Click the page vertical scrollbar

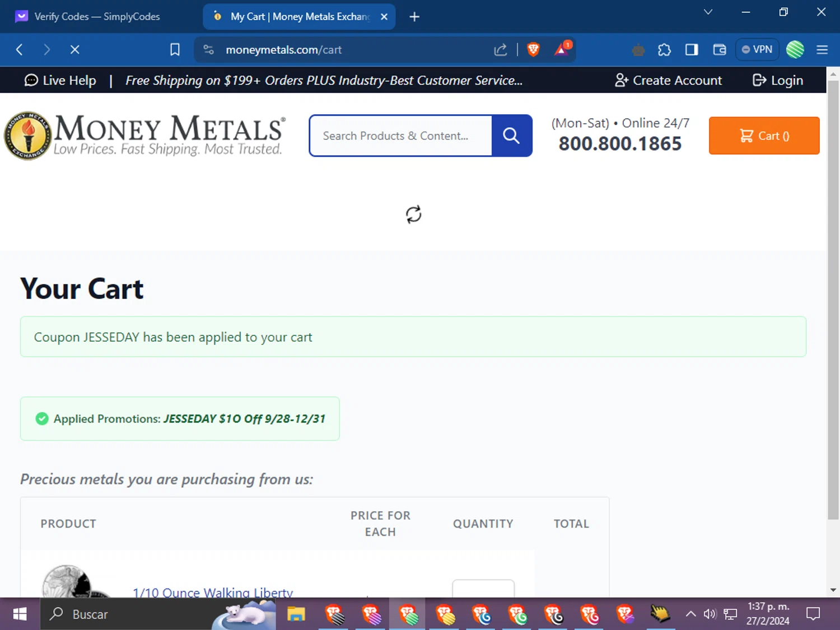pos(833,300)
